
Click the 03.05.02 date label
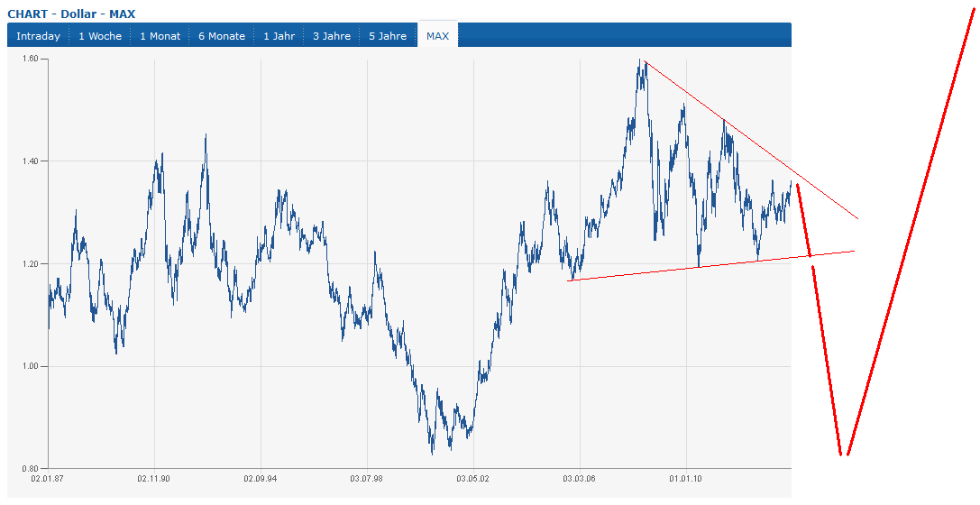coord(472,478)
